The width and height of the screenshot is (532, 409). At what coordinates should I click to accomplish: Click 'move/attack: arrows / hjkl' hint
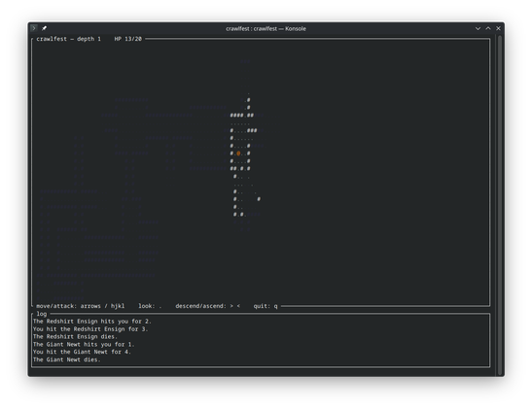tap(81, 306)
